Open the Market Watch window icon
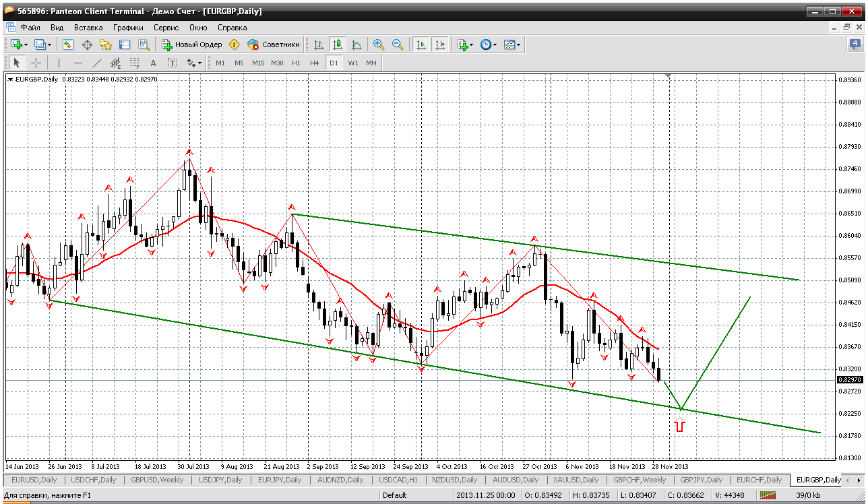The image size is (868, 504). click(68, 44)
